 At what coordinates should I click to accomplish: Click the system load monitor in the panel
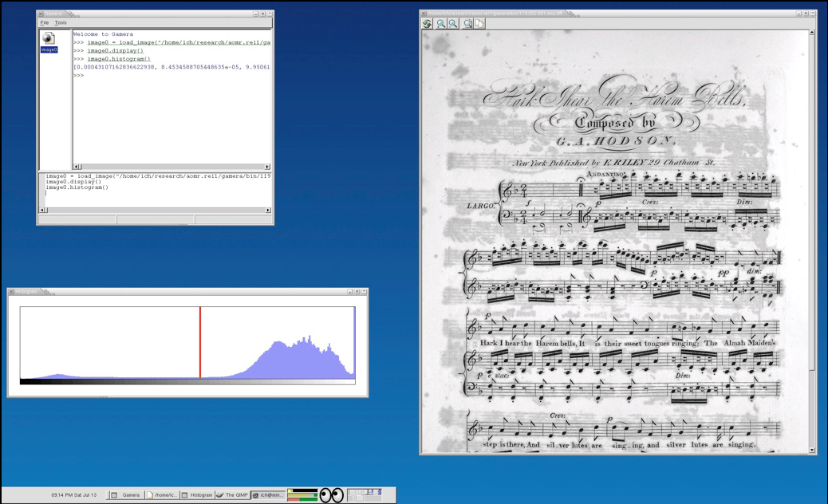click(302, 495)
